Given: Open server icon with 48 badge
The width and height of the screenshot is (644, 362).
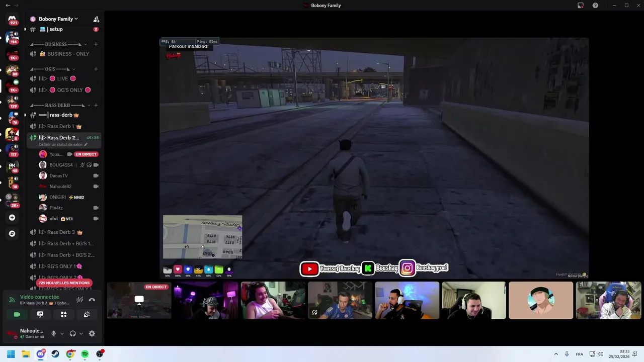Looking at the screenshot, I should coord(12,166).
